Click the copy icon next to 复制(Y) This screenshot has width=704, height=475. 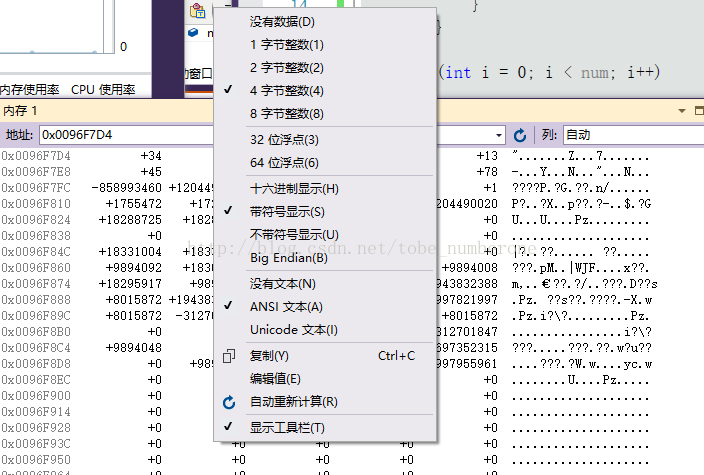229,356
